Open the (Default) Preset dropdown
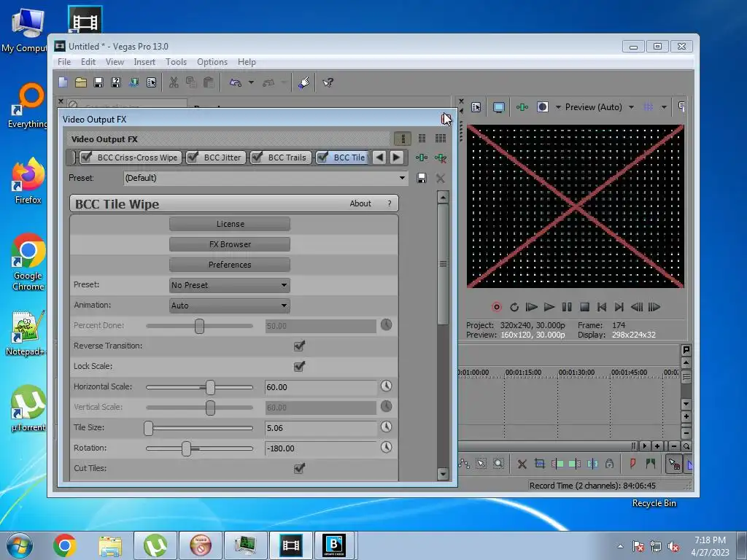The width and height of the screenshot is (747, 560). [x=266, y=178]
